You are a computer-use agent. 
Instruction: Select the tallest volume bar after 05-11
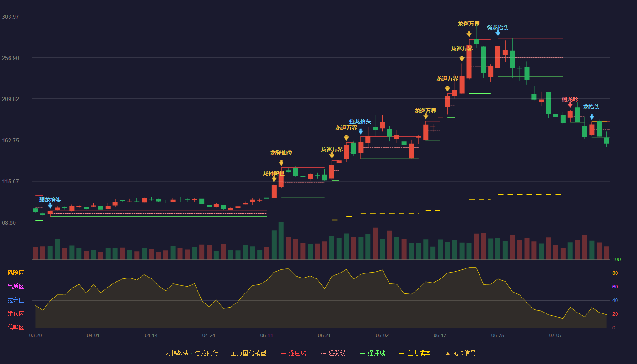pos(281,241)
